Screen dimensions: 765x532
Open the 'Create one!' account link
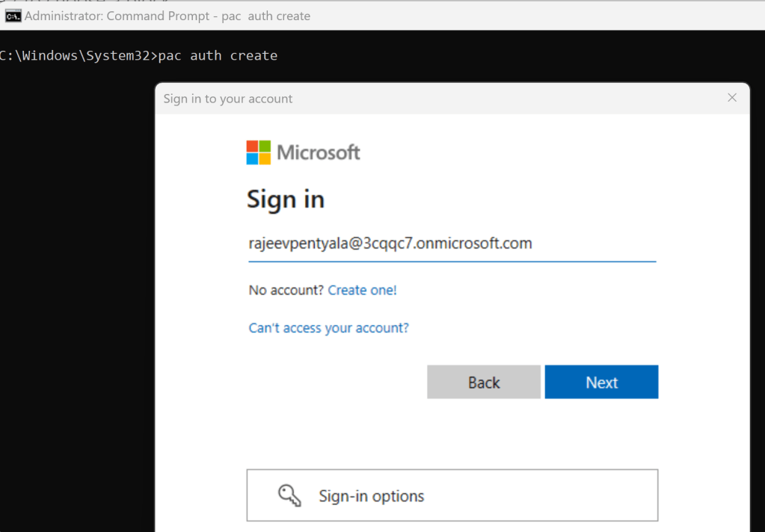click(362, 290)
